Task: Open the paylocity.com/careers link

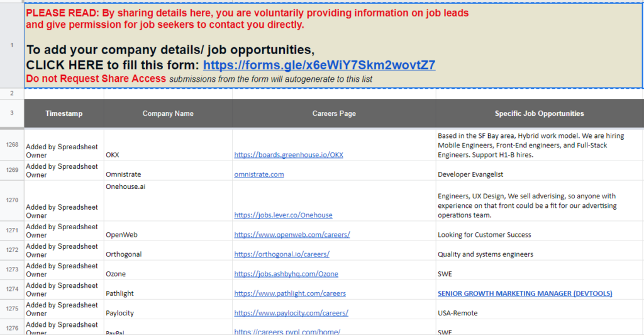Action: pos(291,313)
